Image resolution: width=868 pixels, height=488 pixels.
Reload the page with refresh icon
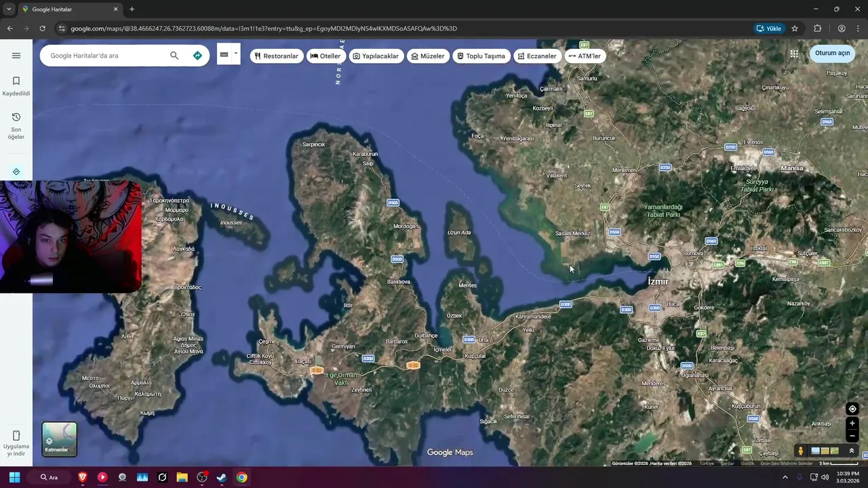[x=42, y=28]
